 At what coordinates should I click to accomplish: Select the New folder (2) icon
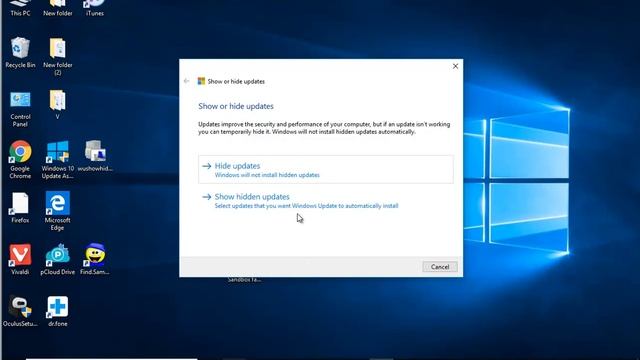tap(58, 56)
